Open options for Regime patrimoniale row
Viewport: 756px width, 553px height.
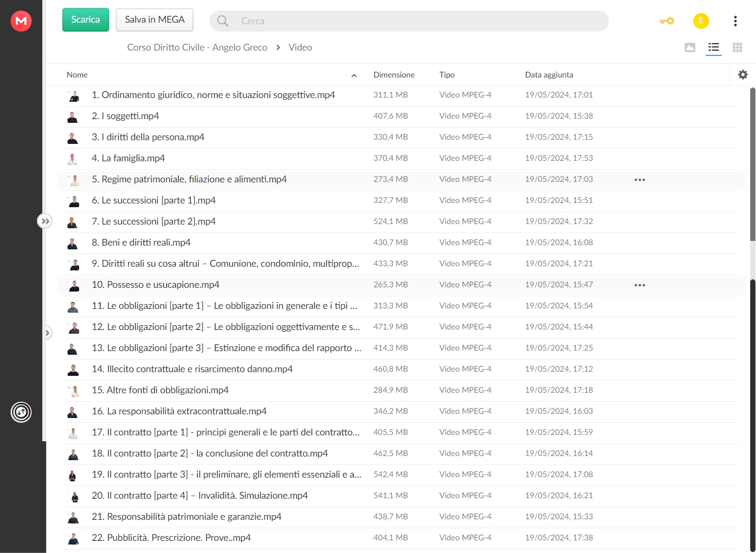(639, 180)
